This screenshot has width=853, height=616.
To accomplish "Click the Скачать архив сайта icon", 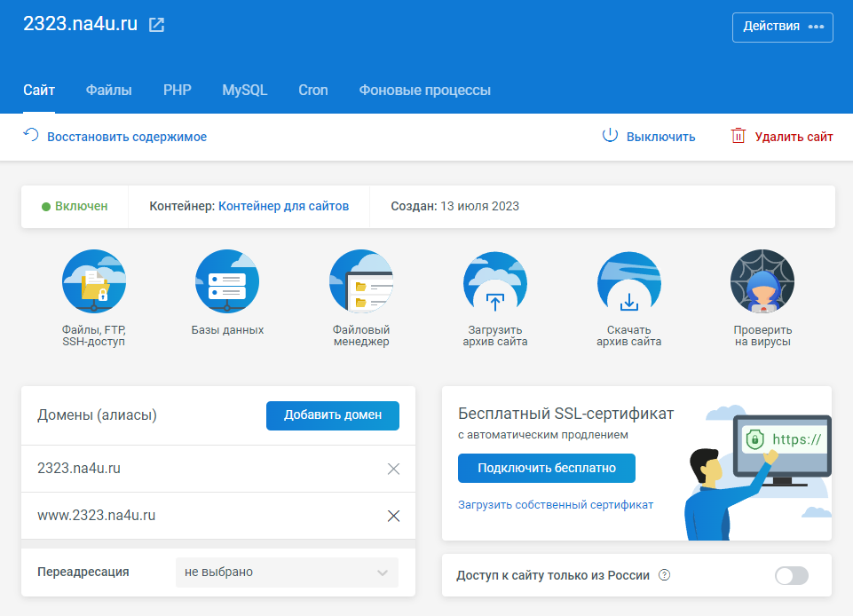I will pos(628,281).
